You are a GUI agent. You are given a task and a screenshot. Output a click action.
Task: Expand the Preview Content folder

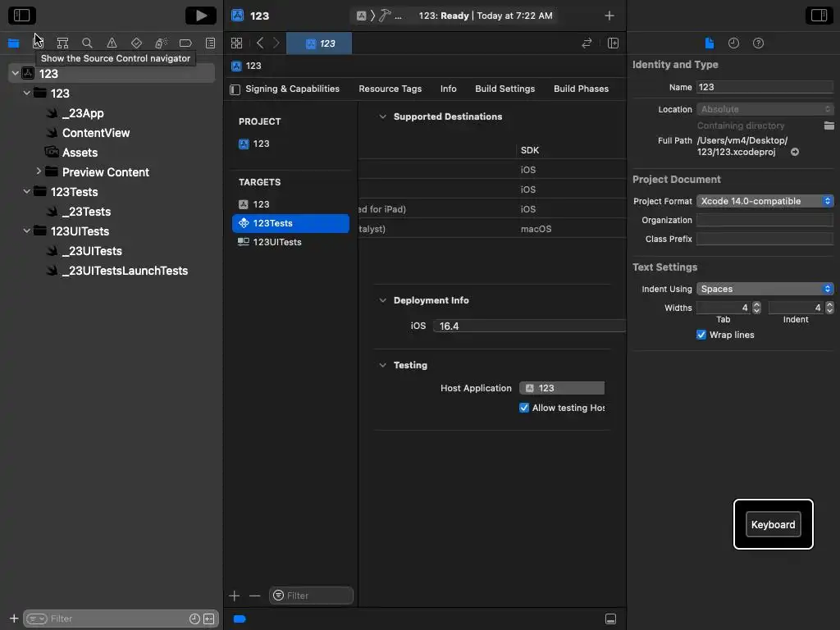click(x=39, y=171)
